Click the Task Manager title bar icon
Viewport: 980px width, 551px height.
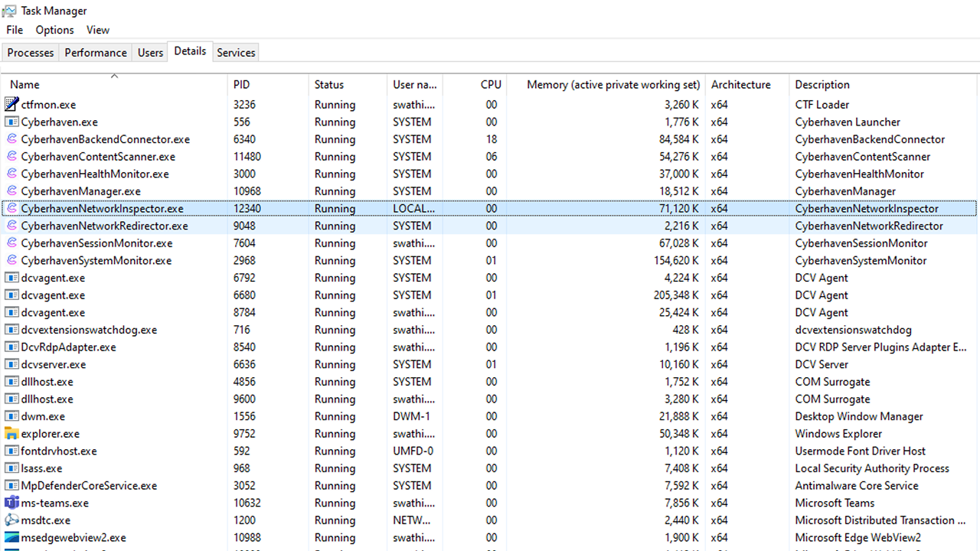[x=10, y=11]
